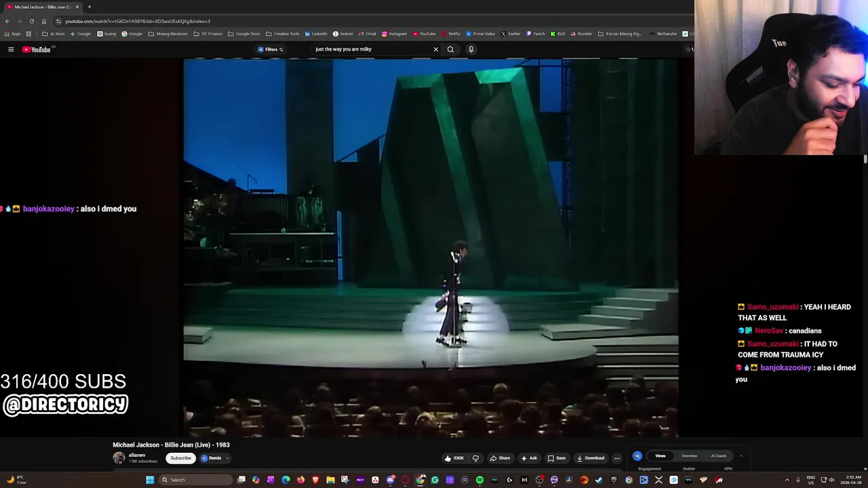Screen dimensions: 868x488
Task: Like the video with thumbs up
Action: point(454,458)
